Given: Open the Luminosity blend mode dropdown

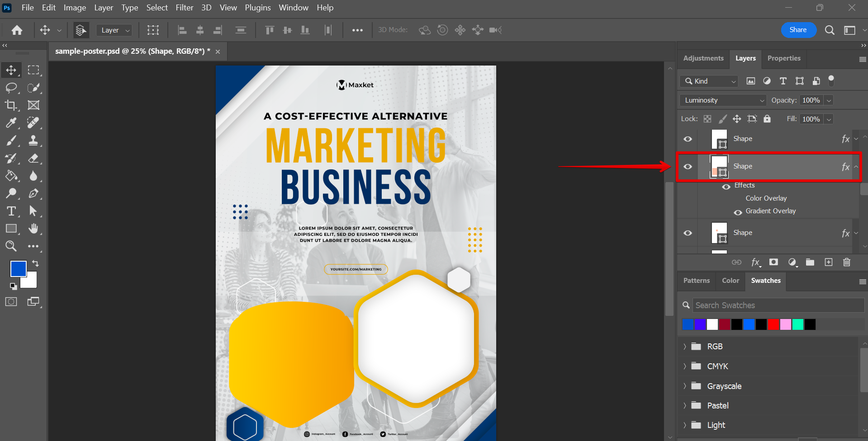Looking at the screenshot, I should click(x=722, y=100).
